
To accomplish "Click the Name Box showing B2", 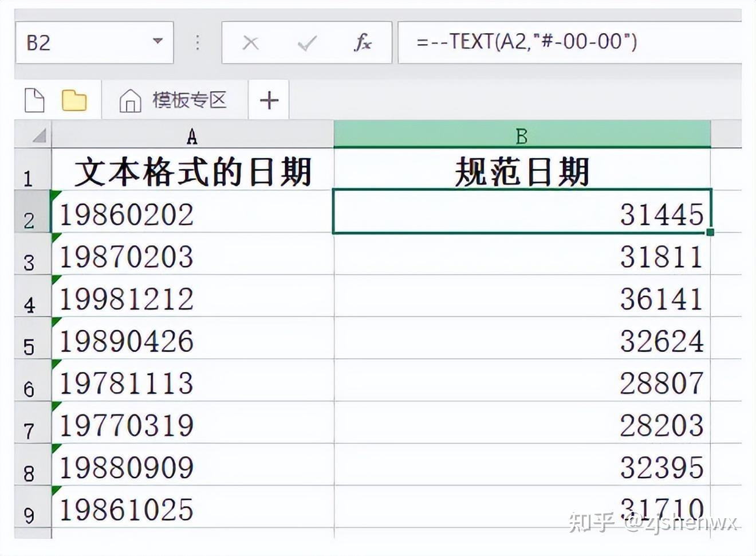I will coord(94,42).
